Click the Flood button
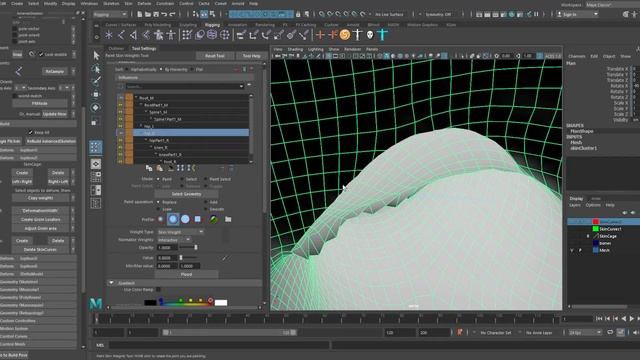Screen dimensions: 640x360 click(186, 274)
